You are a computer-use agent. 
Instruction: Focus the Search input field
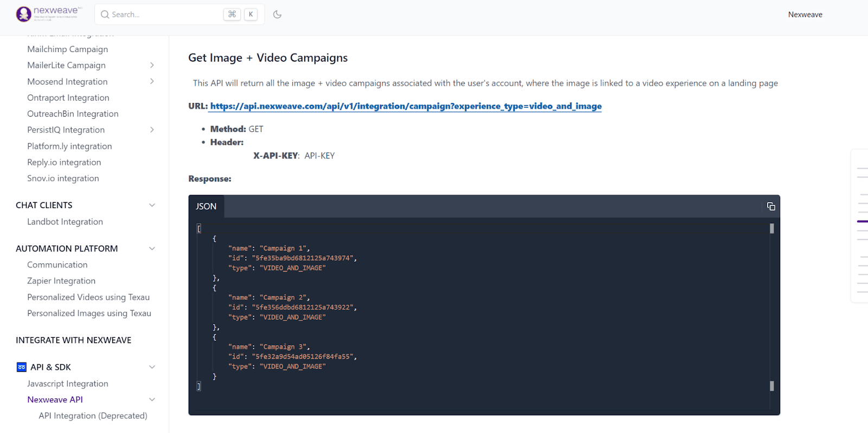[x=180, y=15]
